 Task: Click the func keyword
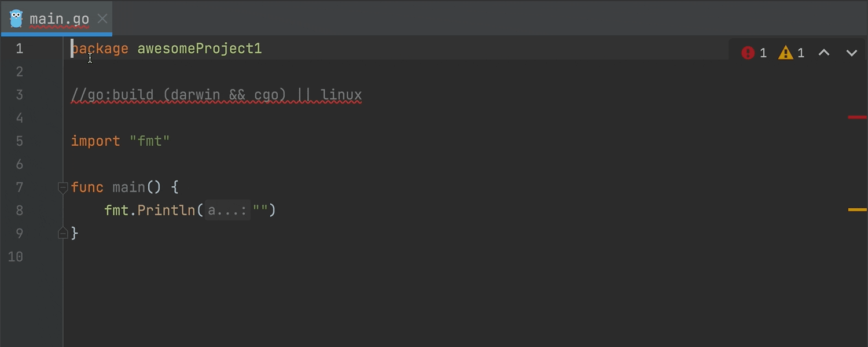(87, 187)
